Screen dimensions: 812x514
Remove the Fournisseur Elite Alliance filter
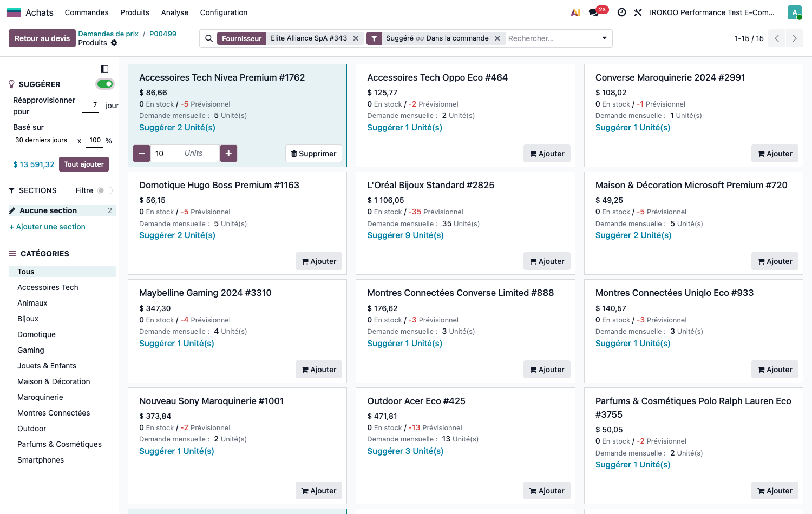click(x=356, y=38)
